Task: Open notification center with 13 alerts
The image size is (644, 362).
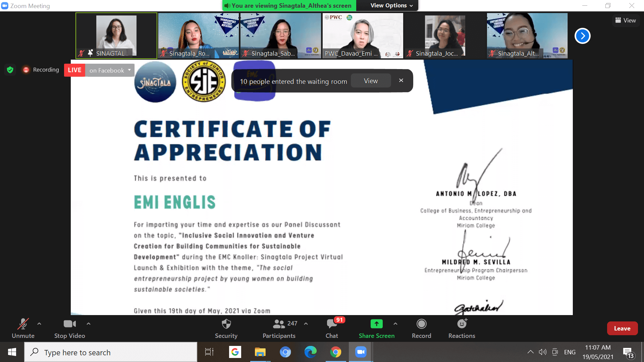Action: point(629,353)
